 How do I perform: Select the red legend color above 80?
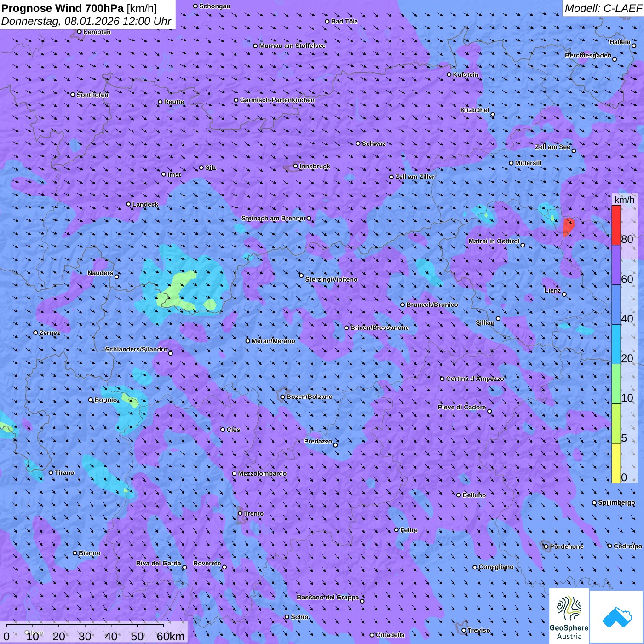pyautogui.click(x=616, y=225)
